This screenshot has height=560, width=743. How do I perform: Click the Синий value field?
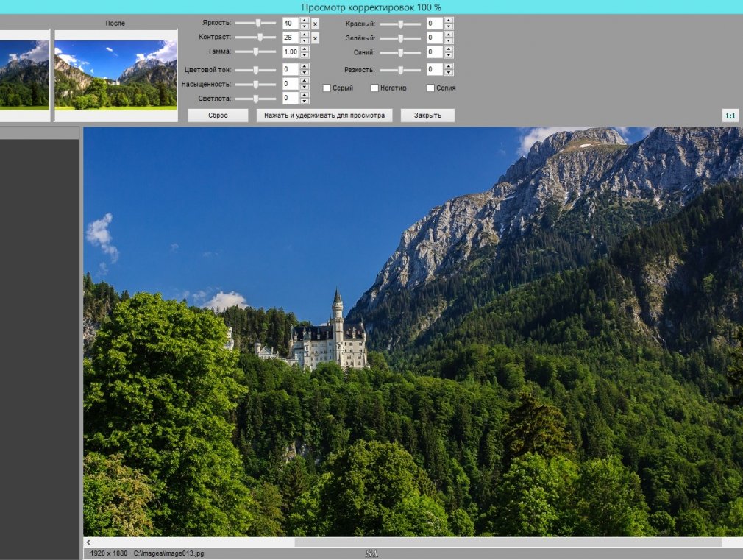pyautogui.click(x=435, y=52)
